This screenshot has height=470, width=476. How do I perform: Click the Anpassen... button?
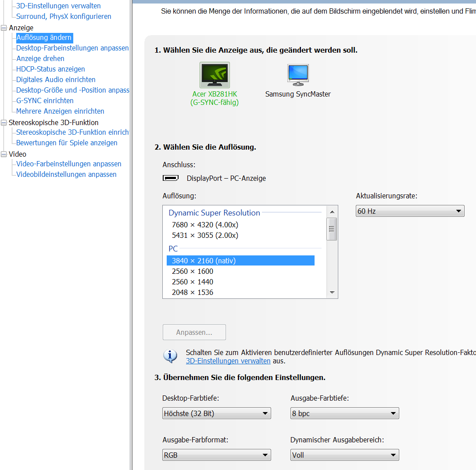tap(194, 332)
